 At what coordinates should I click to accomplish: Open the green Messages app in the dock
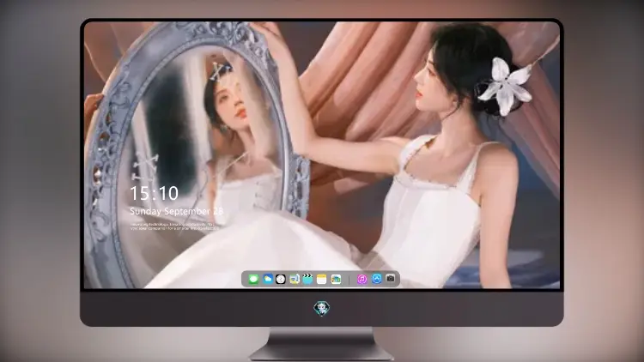point(253,279)
